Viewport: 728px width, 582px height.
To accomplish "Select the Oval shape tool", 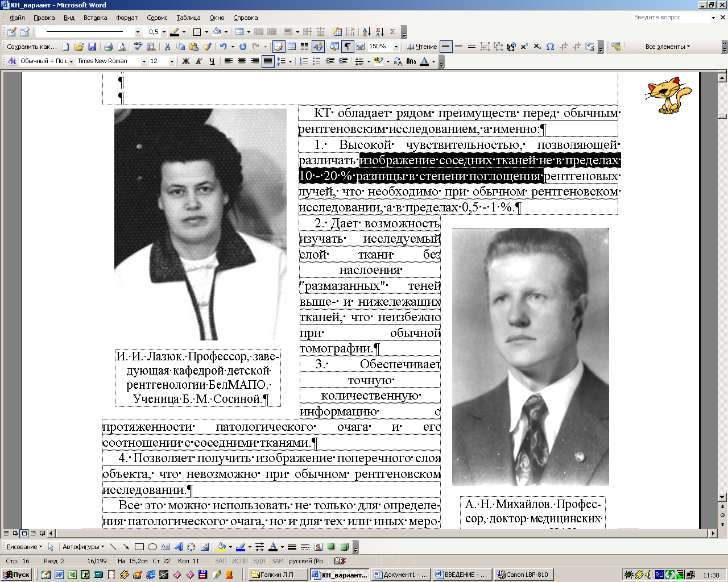I will pos(152,547).
